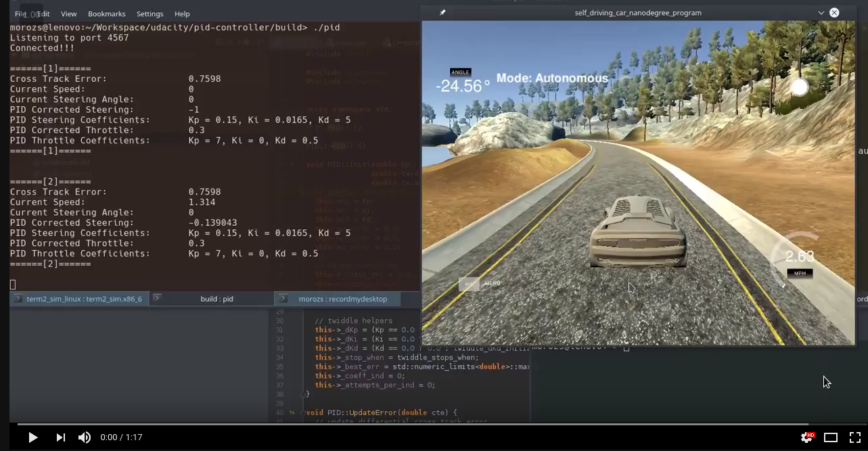
Task: Open the File menu in Konsole
Action: 21,14
